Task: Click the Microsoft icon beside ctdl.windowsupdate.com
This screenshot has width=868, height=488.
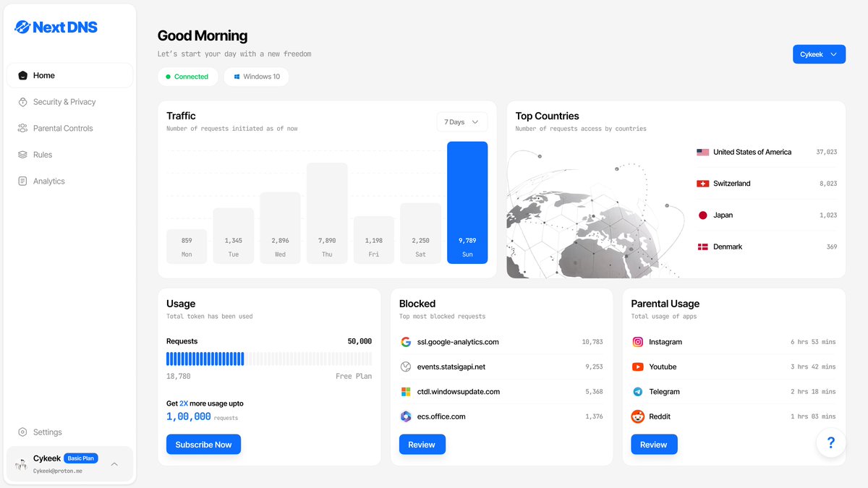Action: pos(405,392)
